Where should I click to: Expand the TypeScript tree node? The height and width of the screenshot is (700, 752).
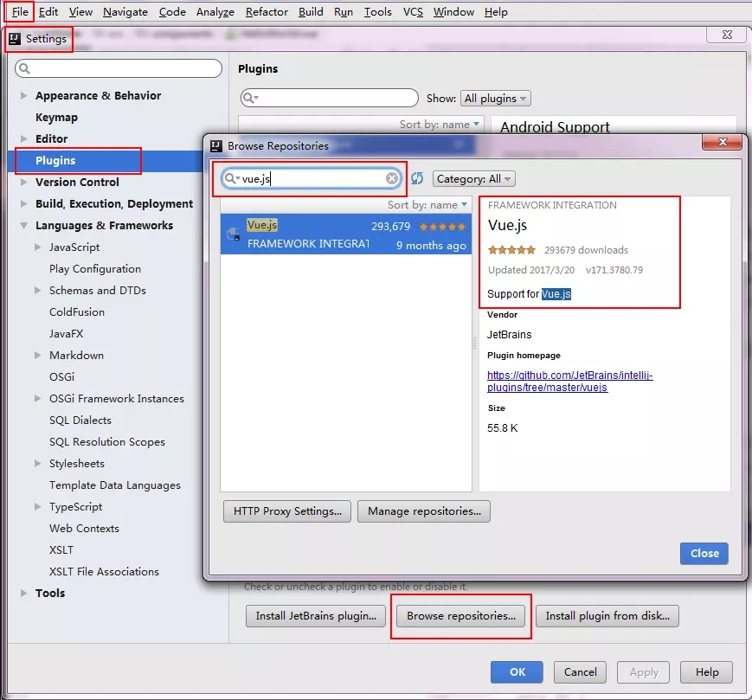37,506
